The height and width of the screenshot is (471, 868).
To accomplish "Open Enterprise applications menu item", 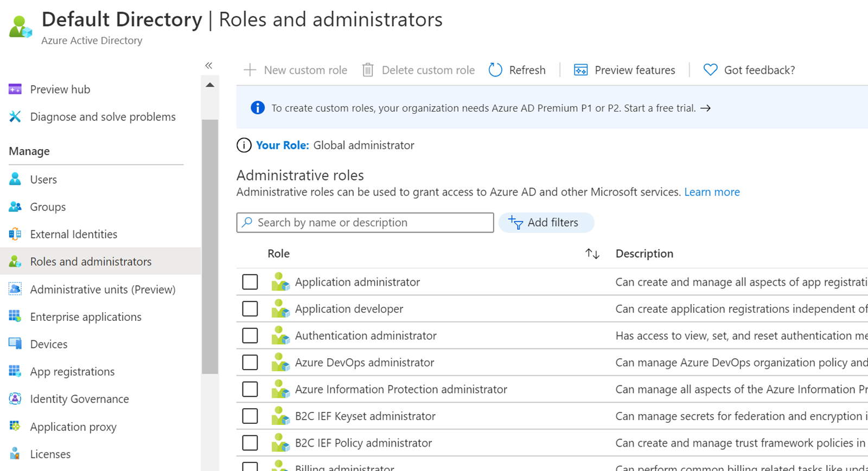I will (86, 317).
